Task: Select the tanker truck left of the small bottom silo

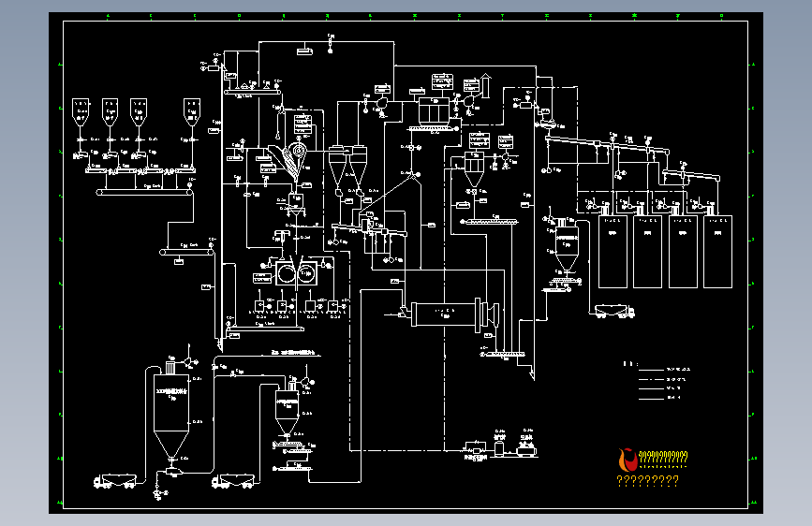Action: 232,481
